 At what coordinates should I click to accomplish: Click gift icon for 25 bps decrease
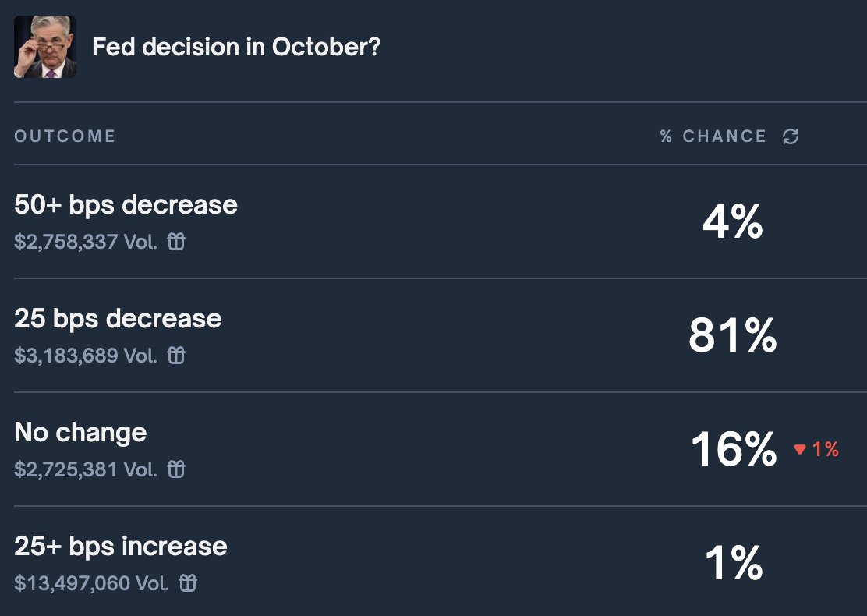176,355
